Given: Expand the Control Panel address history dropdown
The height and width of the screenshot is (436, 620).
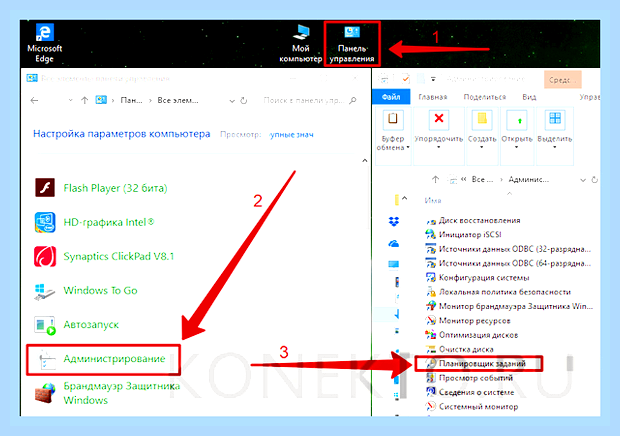Looking at the screenshot, I should click(232, 101).
